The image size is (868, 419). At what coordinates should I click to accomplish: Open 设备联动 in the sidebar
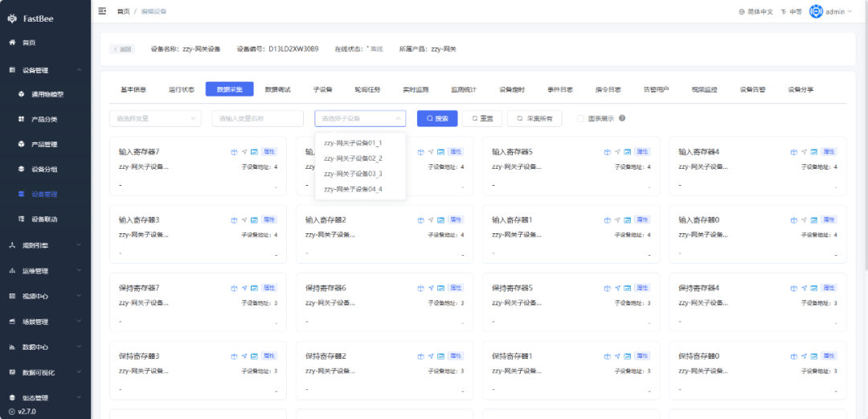pyautogui.click(x=44, y=219)
